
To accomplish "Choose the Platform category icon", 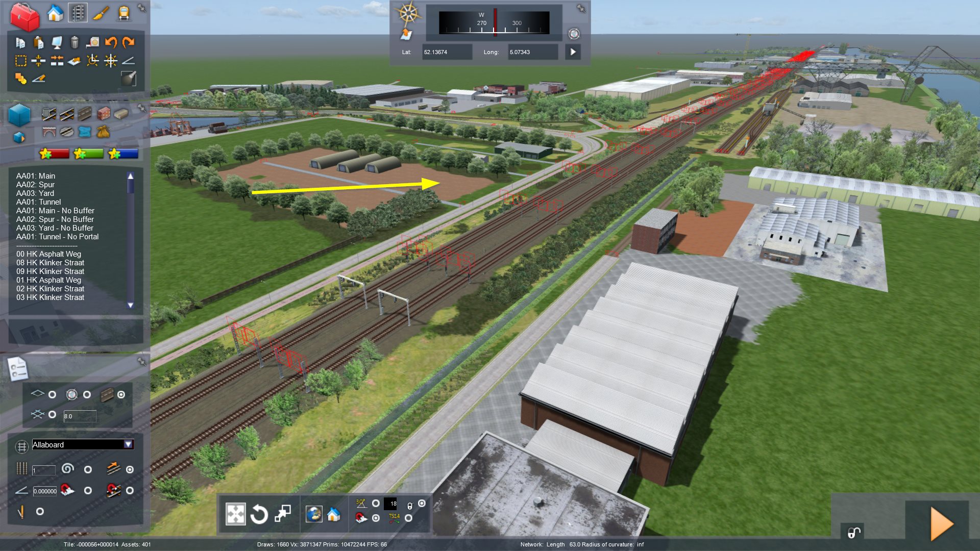I will coord(121,114).
